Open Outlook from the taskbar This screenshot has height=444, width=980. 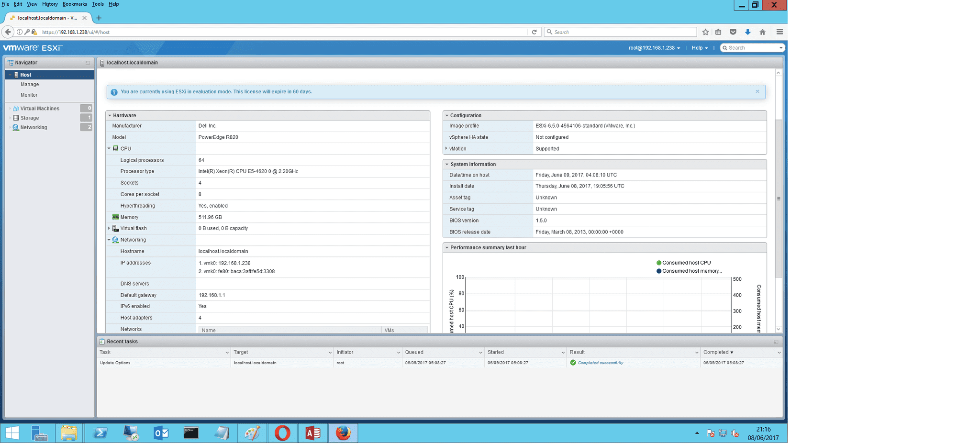click(x=161, y=433)
